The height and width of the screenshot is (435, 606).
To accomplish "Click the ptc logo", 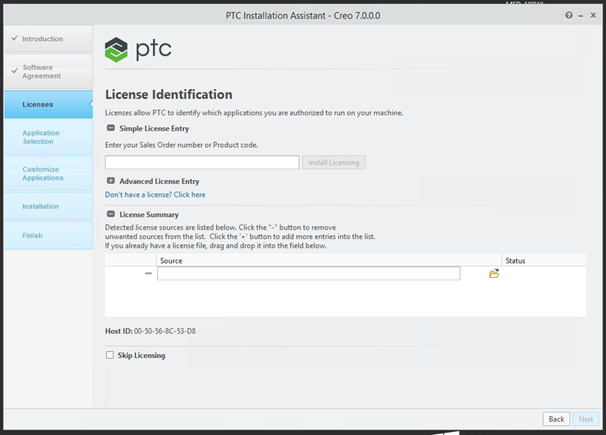I will 138,49.
